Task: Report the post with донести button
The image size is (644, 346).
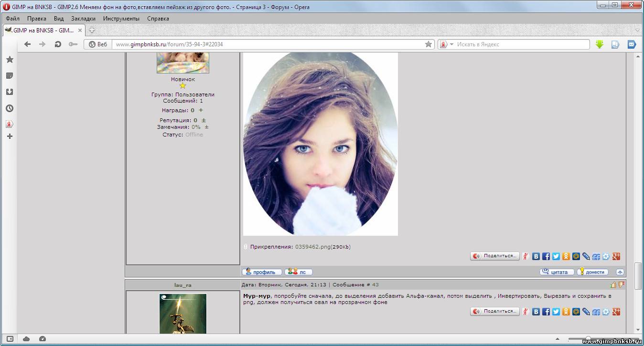Action: [x=593, y=272]
